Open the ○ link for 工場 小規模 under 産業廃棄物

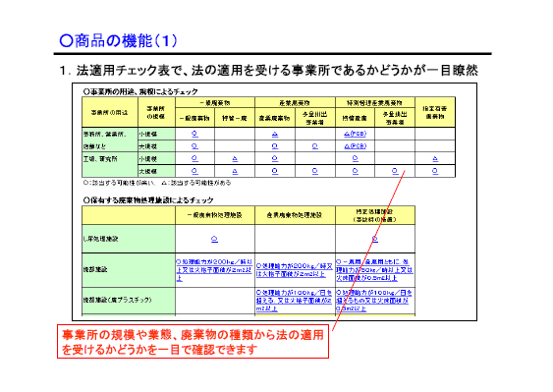point(275,158)
